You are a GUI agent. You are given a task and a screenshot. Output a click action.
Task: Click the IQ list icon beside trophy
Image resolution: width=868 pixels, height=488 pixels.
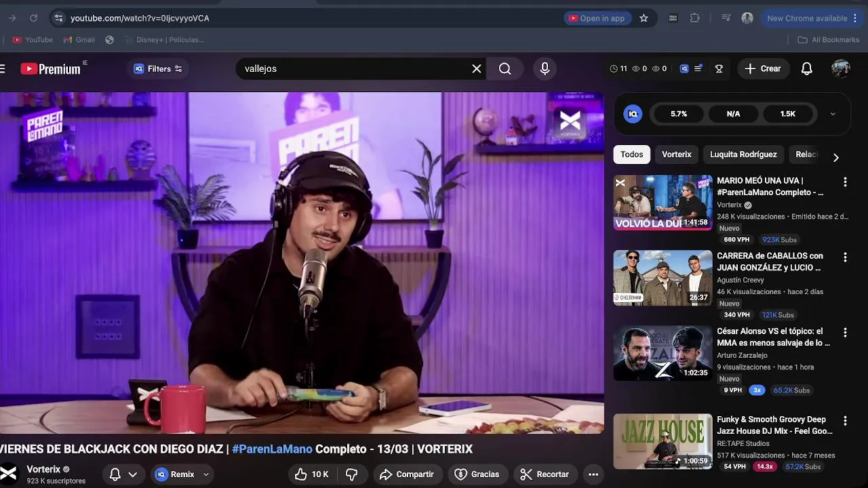(698, 68)
